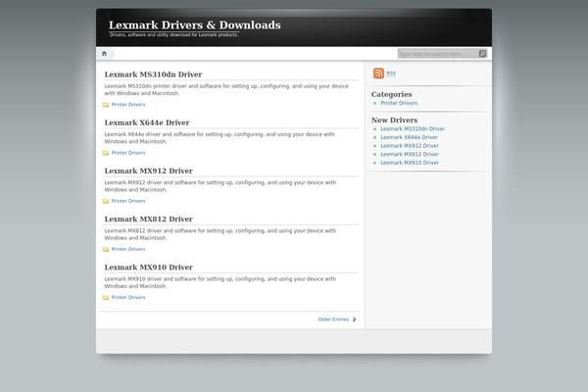This screenshot has width=588, height=392.
Task: Click Printer Drivers link under MX912 post
Action: pos(128,201)
